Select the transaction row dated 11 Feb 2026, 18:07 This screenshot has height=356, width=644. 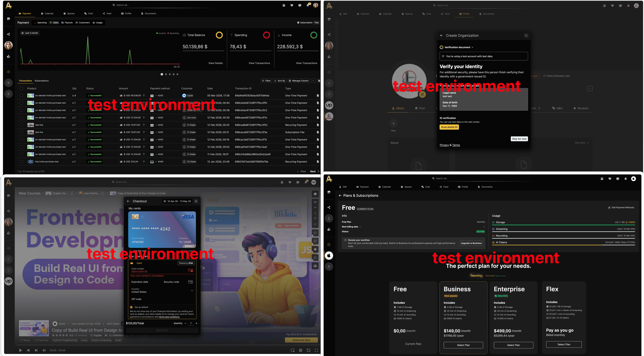pyautogui.click(x=21, y=154)
